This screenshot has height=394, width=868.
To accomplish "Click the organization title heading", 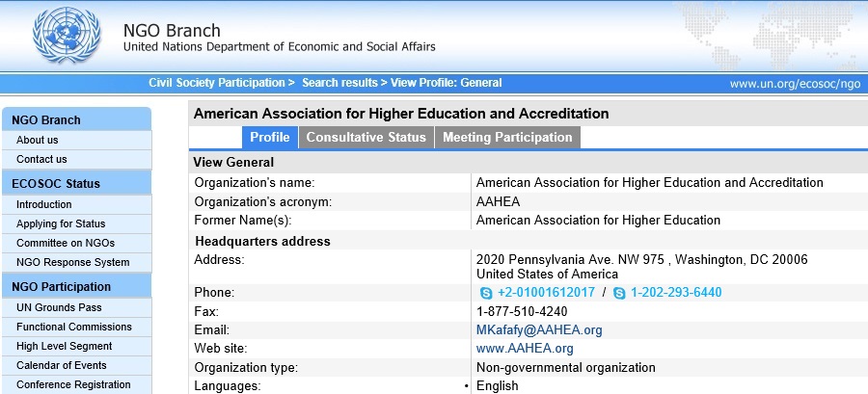I will pyautogui.click(x=401, y=114).
